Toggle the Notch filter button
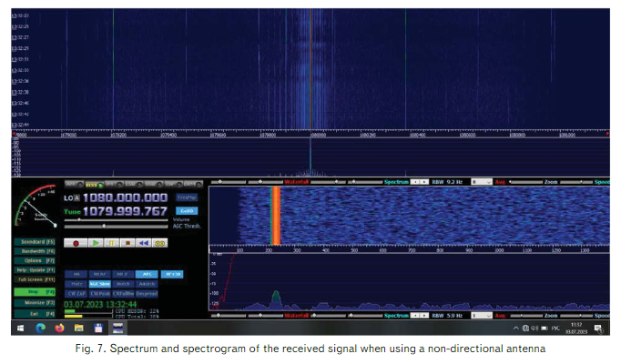Screen dimensions: 621x364 click(123, 284)
